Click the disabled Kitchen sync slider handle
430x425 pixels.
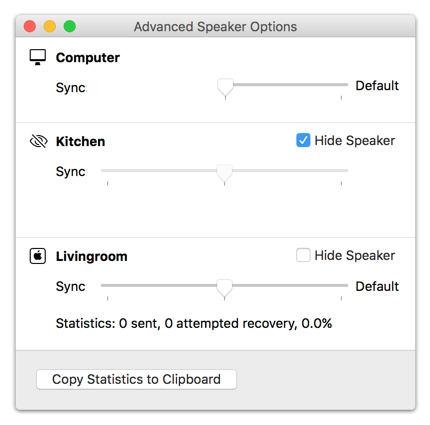(x=224, y=174)
